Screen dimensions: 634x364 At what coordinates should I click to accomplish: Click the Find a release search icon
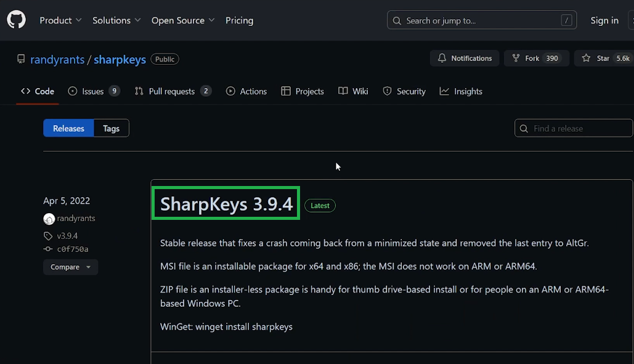click(x=524, y=129)
